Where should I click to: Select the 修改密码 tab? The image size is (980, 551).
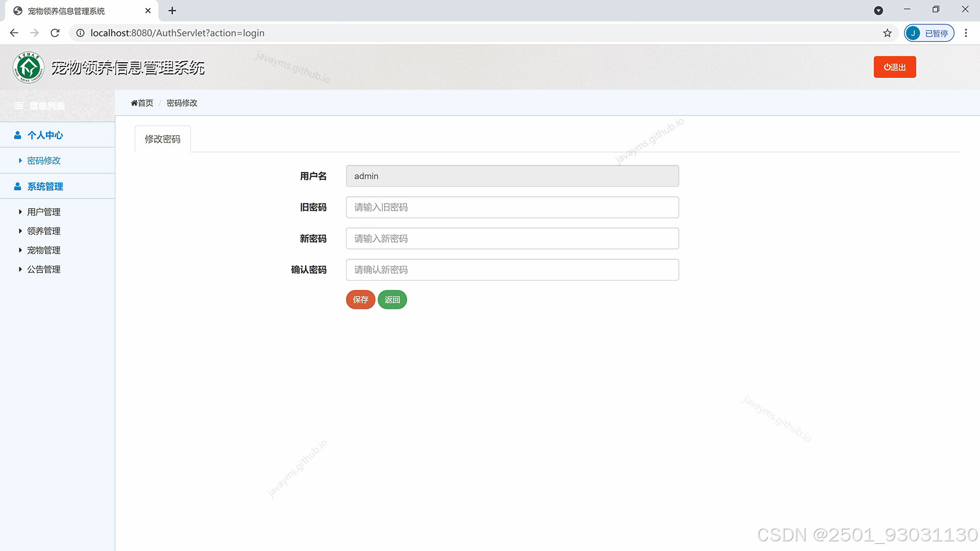162,139
